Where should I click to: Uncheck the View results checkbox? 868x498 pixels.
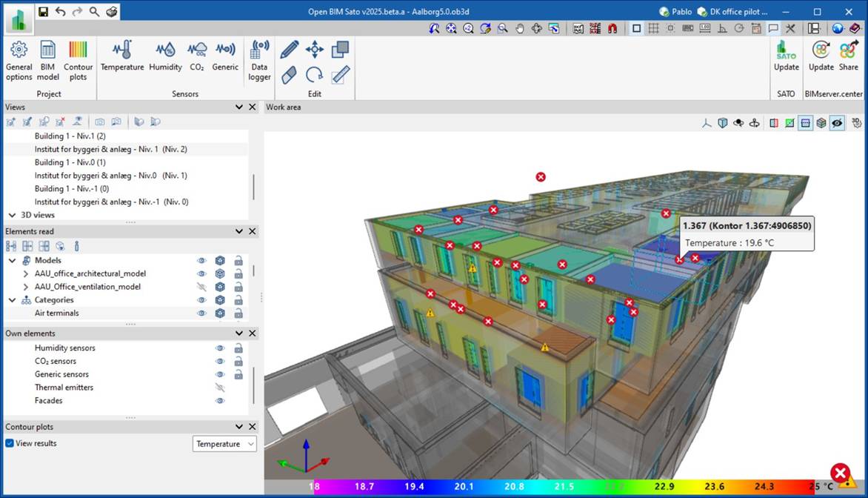[x=8, y=443]
